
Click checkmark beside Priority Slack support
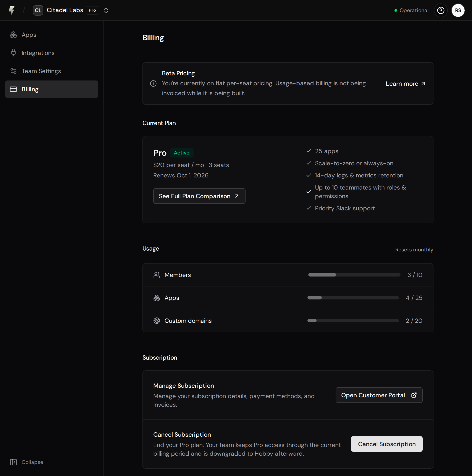309,208
